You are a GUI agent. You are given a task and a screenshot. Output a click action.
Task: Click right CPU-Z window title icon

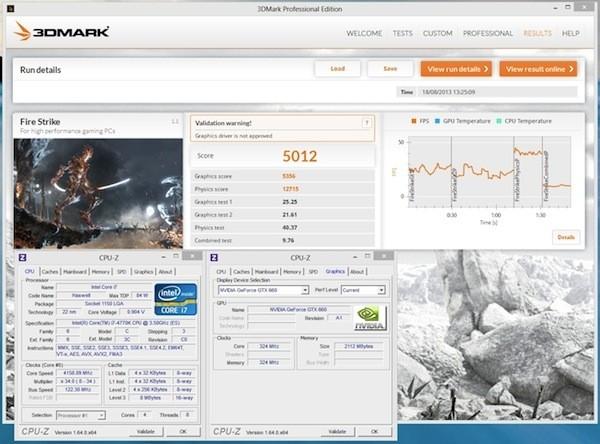pos(214,258)
